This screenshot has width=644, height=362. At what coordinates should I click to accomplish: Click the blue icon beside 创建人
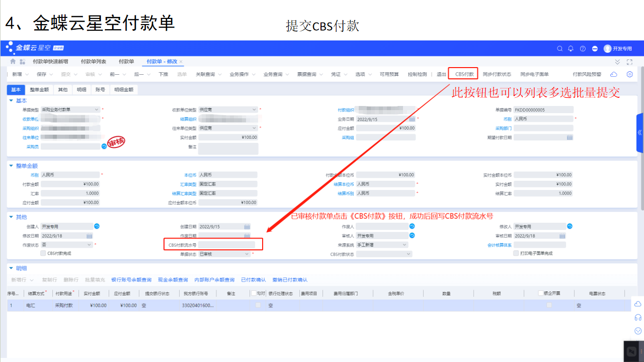(x=97, y=226)
